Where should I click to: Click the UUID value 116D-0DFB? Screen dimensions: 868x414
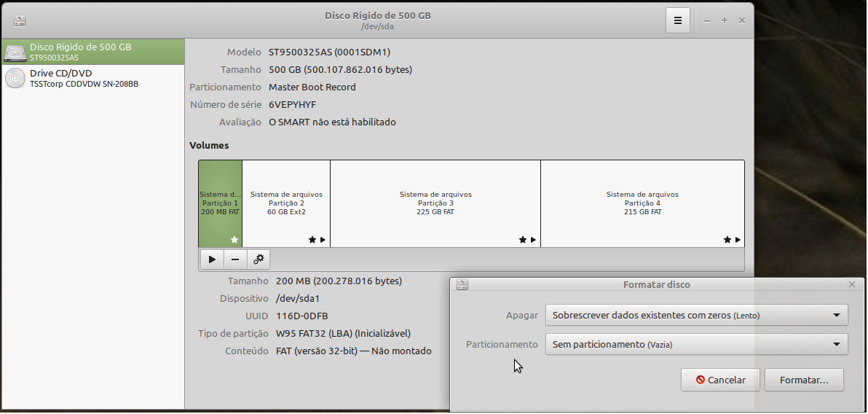(301, 316)
